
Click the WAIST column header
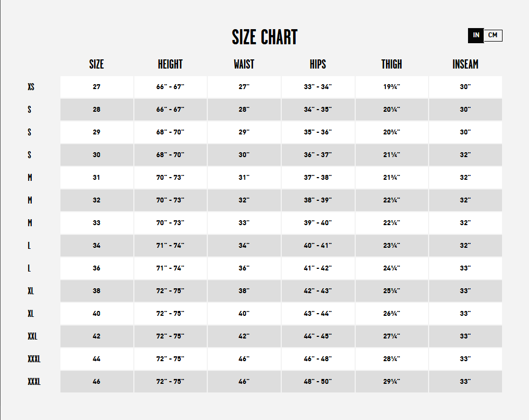(244, 64)
